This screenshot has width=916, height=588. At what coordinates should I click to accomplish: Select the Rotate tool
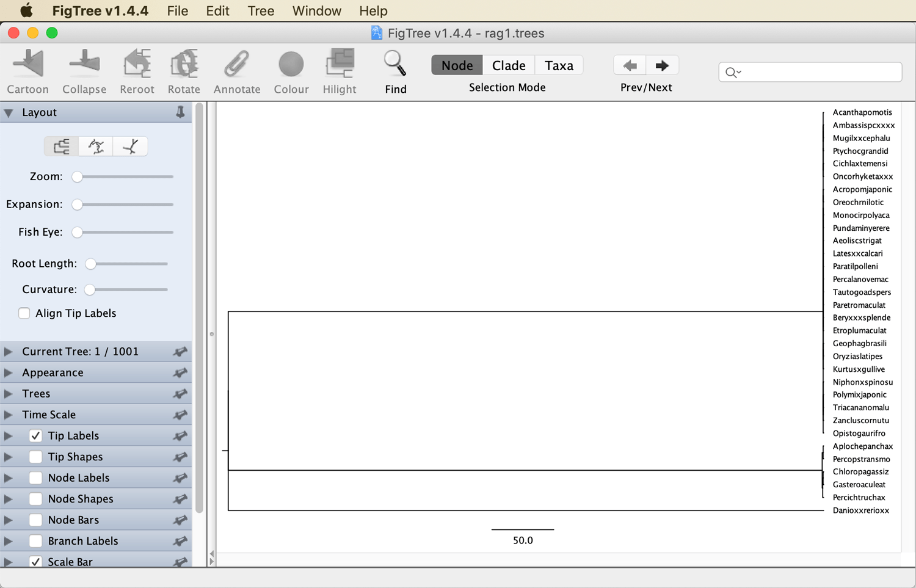tap(184, 64)
